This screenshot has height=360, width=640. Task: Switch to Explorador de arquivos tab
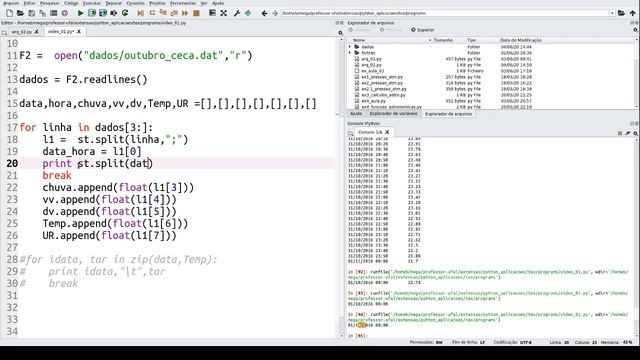(x=448, y=114)
